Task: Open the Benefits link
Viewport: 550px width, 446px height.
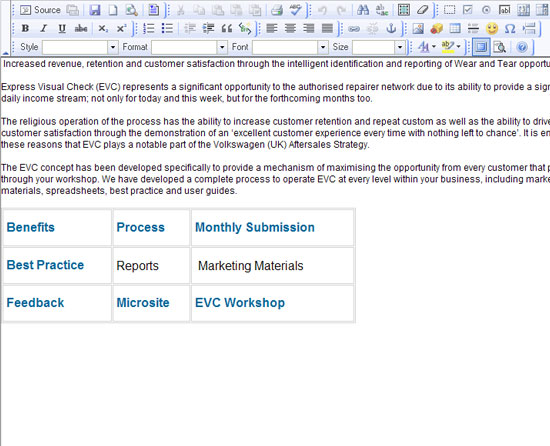Action: pyautogui.click(x=31, y=227)
